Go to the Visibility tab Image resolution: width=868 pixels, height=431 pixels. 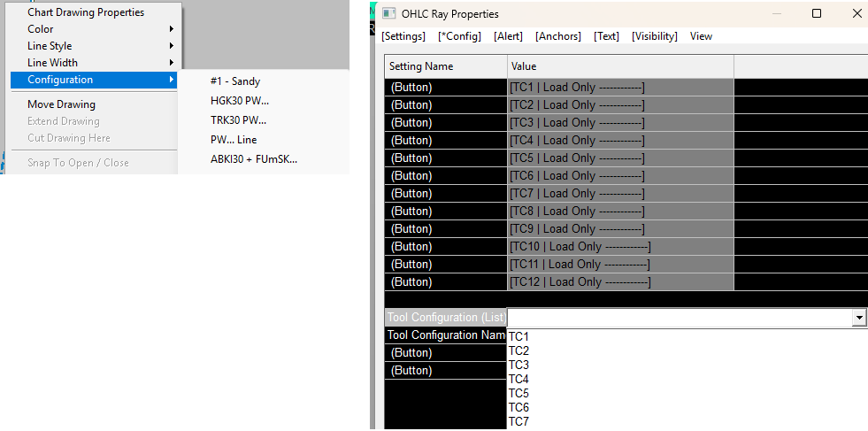[654, 36]
